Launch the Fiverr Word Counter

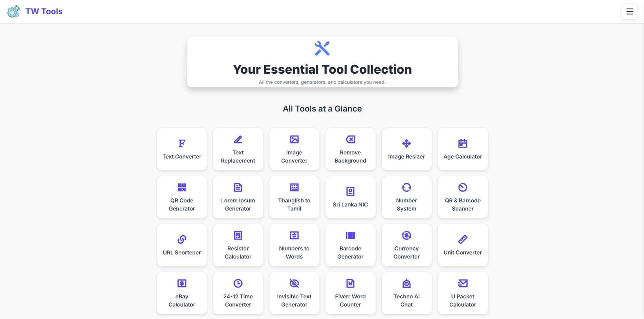(350, 293)
